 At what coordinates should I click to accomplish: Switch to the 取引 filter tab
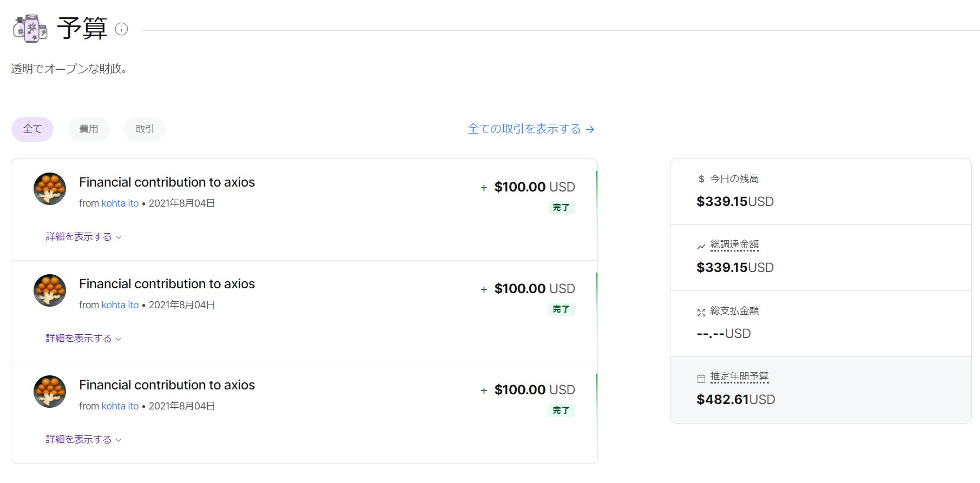pyautogui.click(x=144, y=129)
